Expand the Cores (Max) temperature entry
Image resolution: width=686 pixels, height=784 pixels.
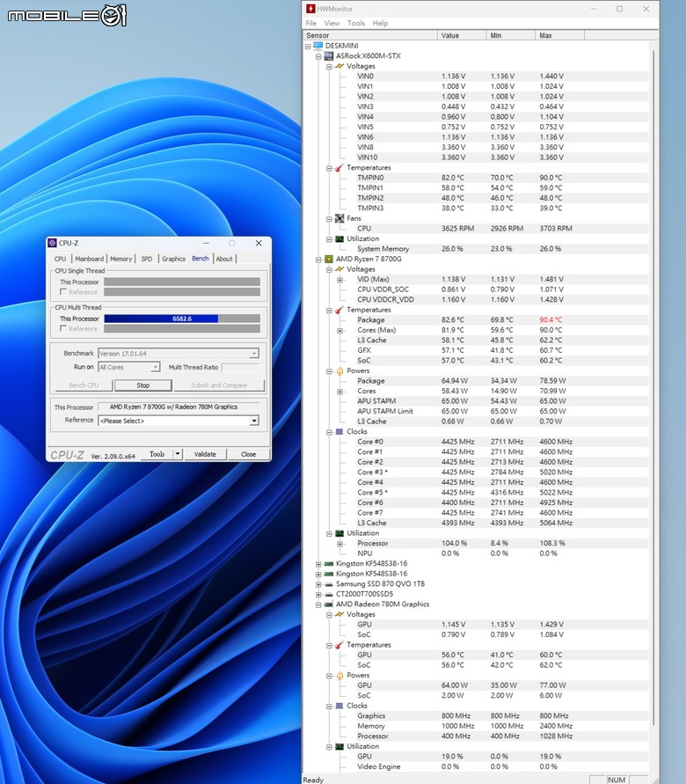click(x=339, y=331)
